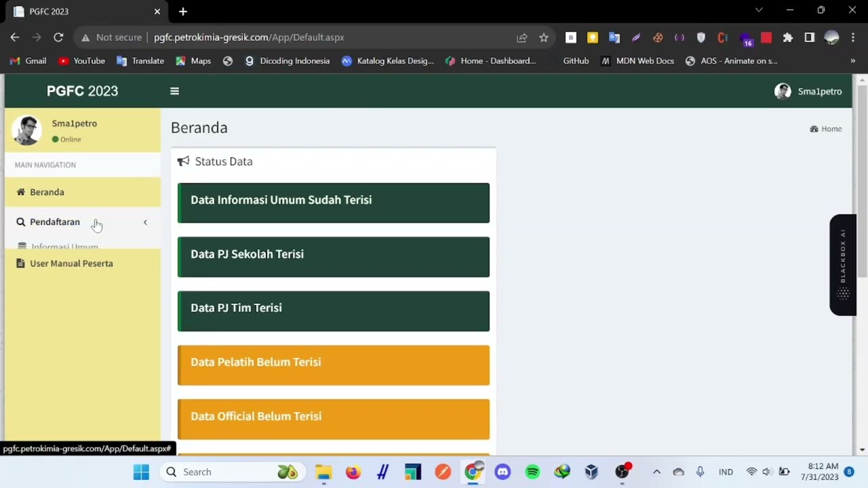The height and width of the screenshot is (488, 868).
Task: Open the Blackbox AI side widget
Action: (x=843, y=265)
